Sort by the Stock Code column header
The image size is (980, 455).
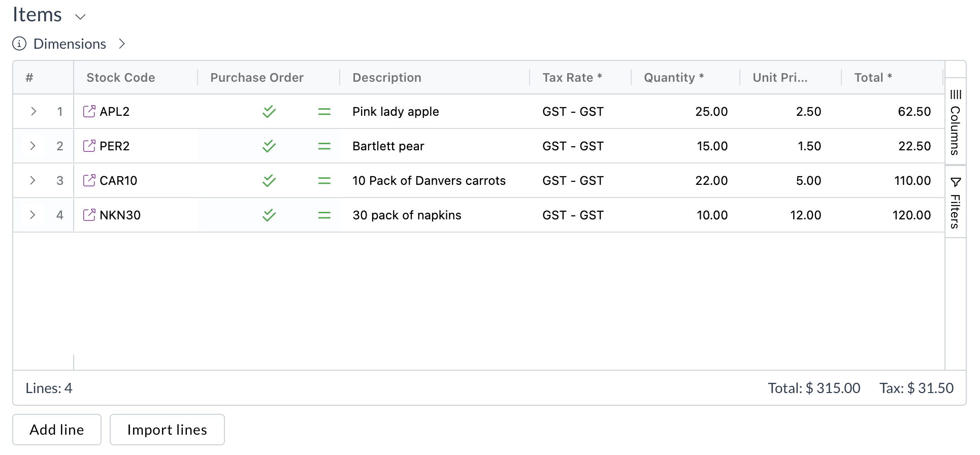(121, 78)
